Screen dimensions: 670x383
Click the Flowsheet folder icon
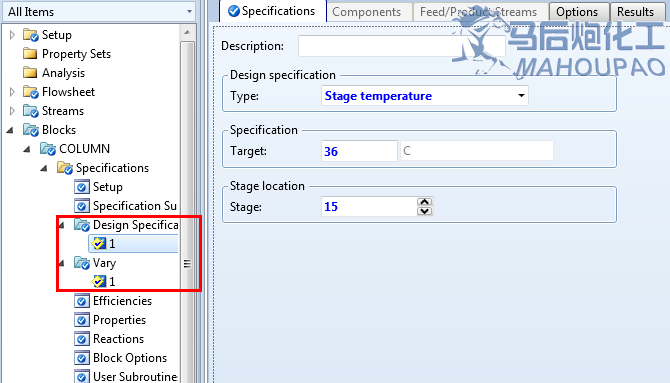(x=30, y=91)
